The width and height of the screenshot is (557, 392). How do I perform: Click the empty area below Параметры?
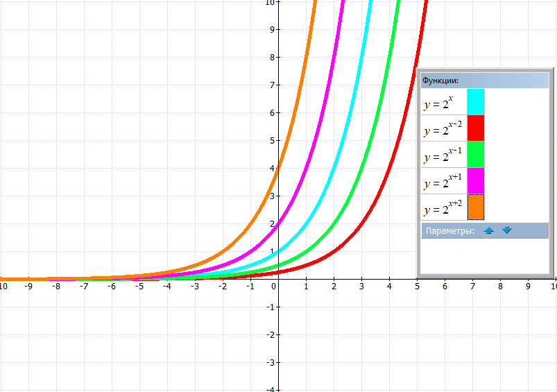pos(484,255)
